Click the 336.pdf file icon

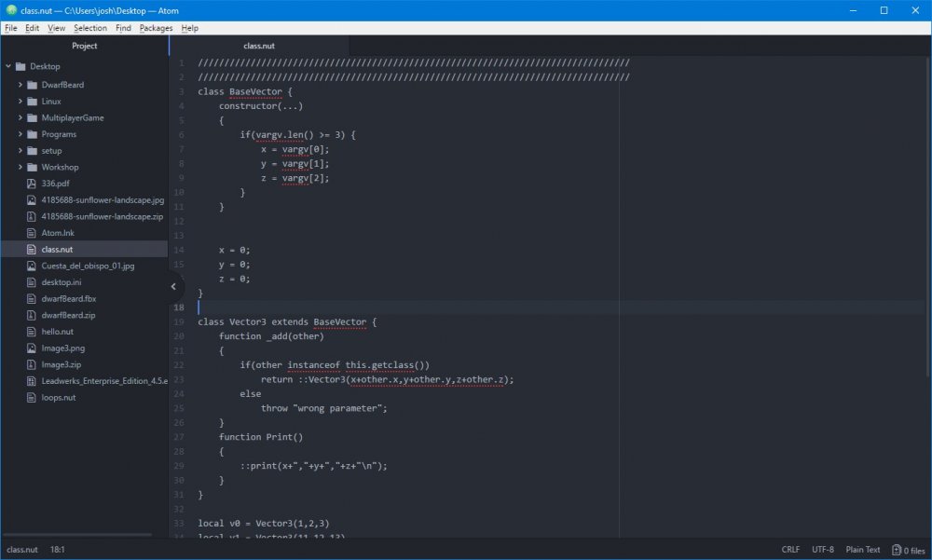[32, 184]
